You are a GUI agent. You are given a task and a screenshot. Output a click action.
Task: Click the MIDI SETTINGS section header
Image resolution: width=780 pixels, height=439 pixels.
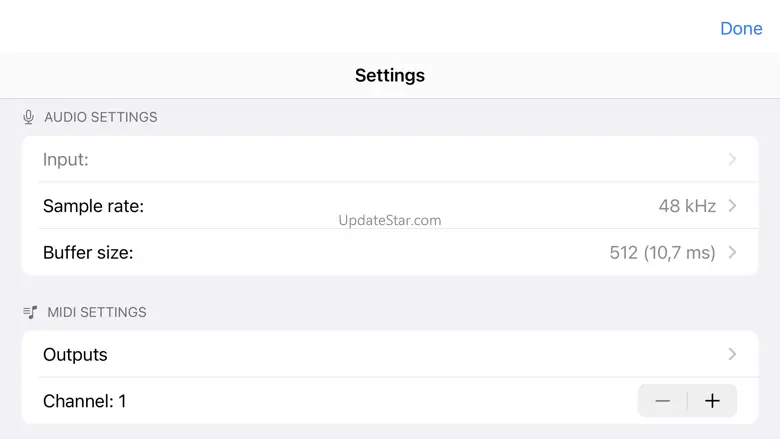point(97,312)
